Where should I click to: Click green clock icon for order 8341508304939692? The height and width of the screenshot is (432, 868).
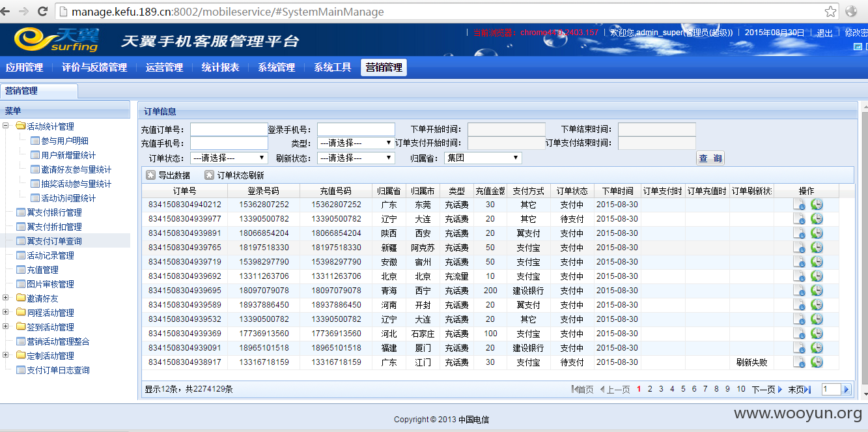coord(817,276)
